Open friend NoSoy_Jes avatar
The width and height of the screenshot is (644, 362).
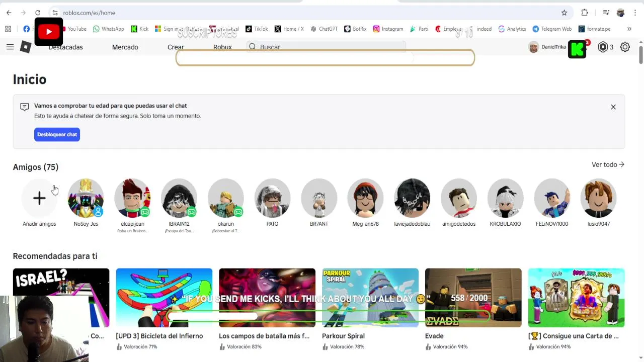point(86,198)
